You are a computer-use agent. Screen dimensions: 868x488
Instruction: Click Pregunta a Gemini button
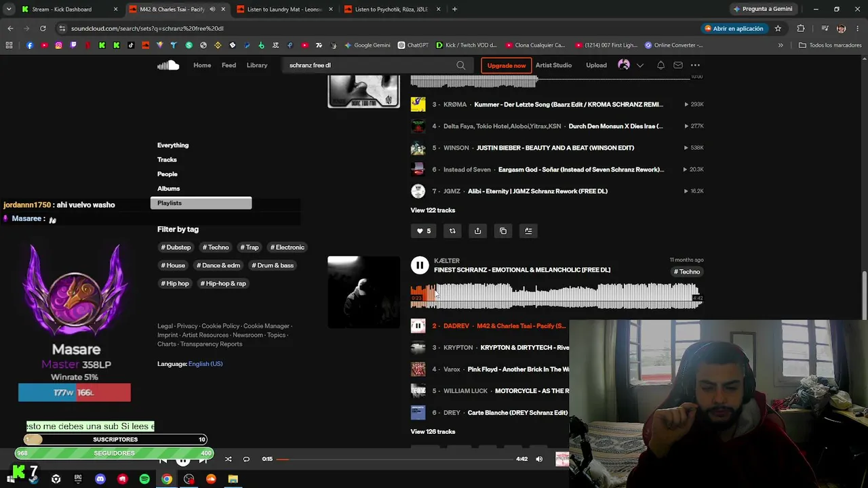pyautogui.click(x=763, y=9)
